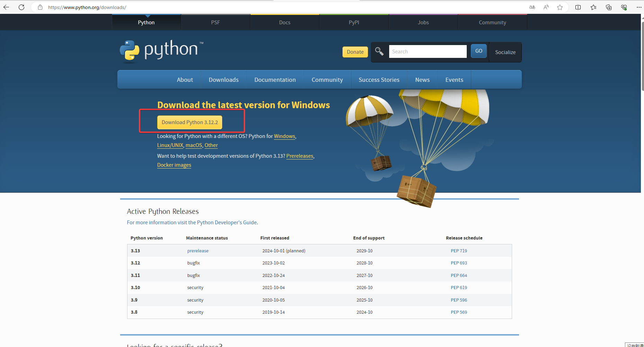Open the browser Settings and more menu
Viewport: 644px width, 347px height.
639,7
